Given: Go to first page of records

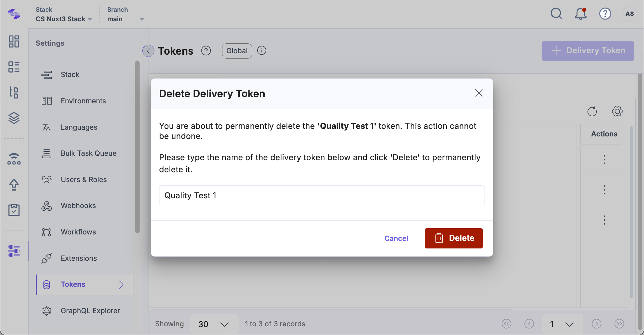Looking at the screenshot, I should point(506,324).
